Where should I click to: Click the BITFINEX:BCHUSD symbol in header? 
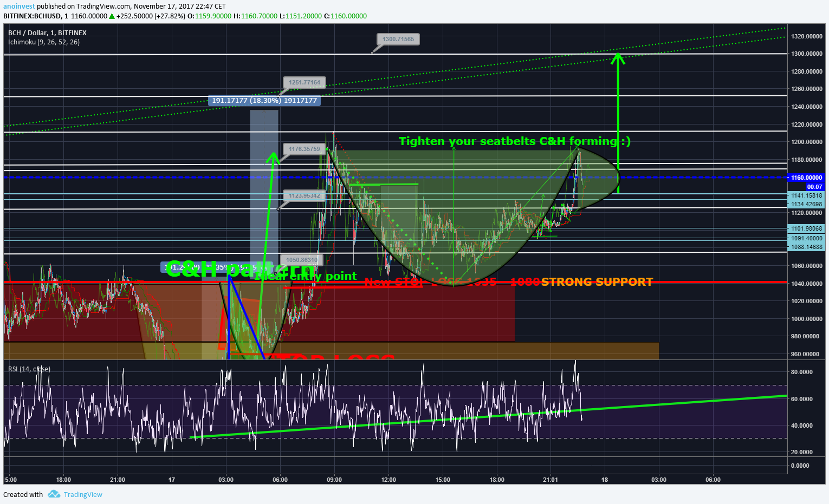(32, 16)
